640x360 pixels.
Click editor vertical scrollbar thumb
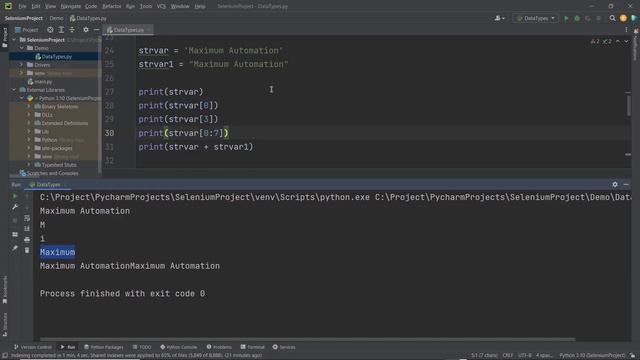(629, 105)
